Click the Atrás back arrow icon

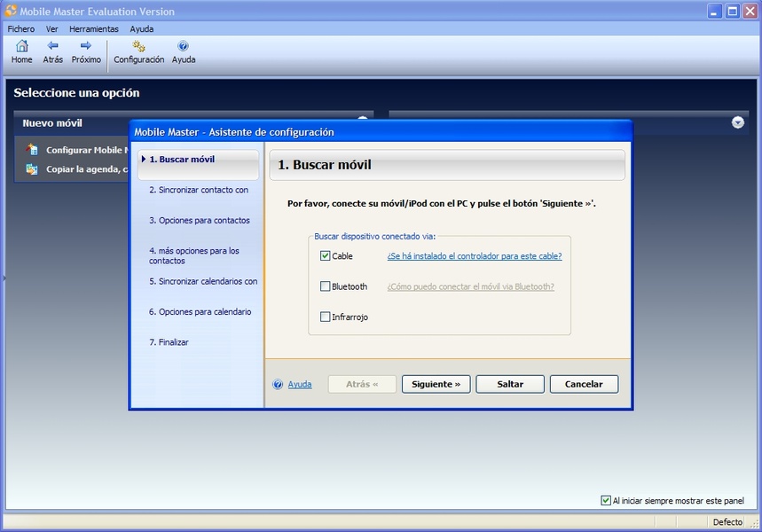coord(53,46)
